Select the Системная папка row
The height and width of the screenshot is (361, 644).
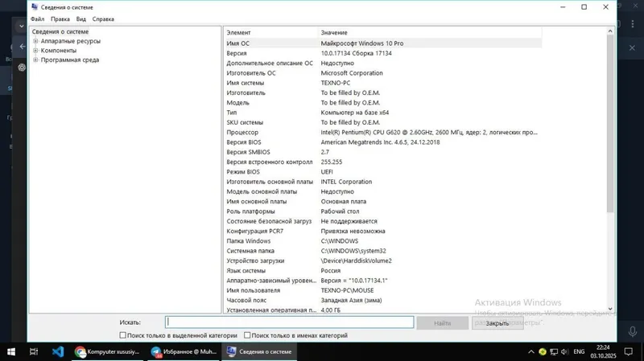(383, 251)
